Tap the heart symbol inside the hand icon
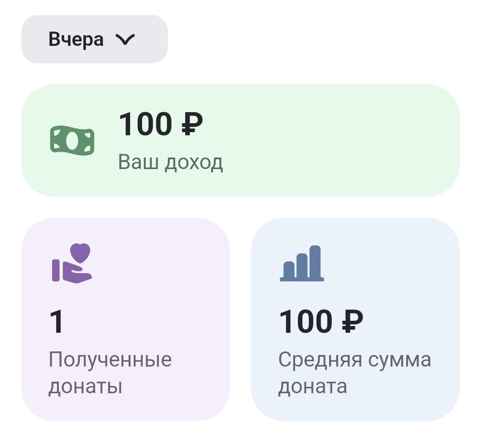 [79, 253]
